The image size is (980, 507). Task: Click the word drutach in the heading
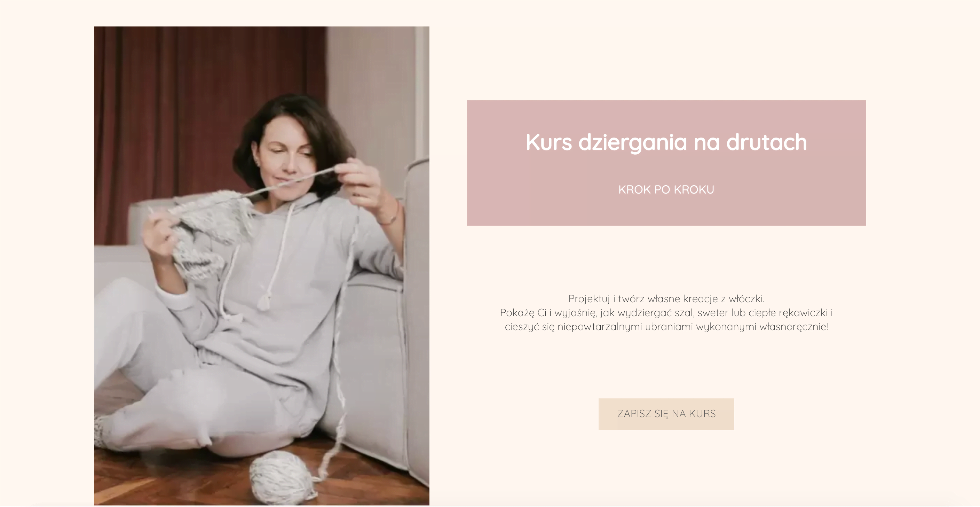(x=767, y=142)
